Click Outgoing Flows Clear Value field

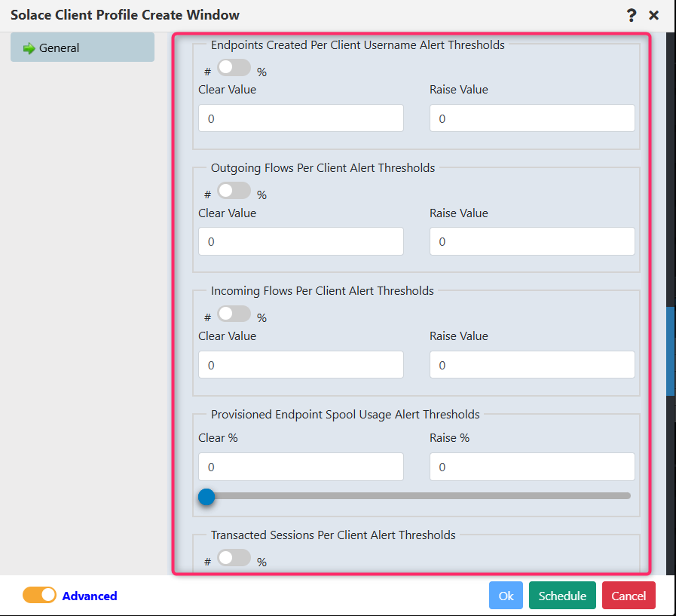[x=301, y=241]
